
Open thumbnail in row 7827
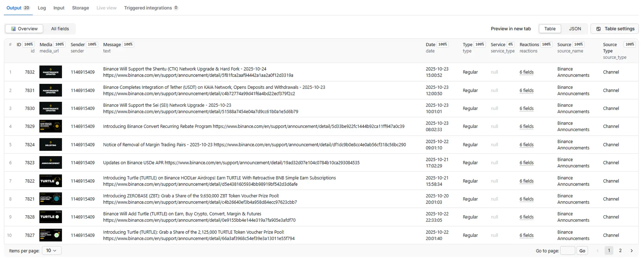[50, 235]
